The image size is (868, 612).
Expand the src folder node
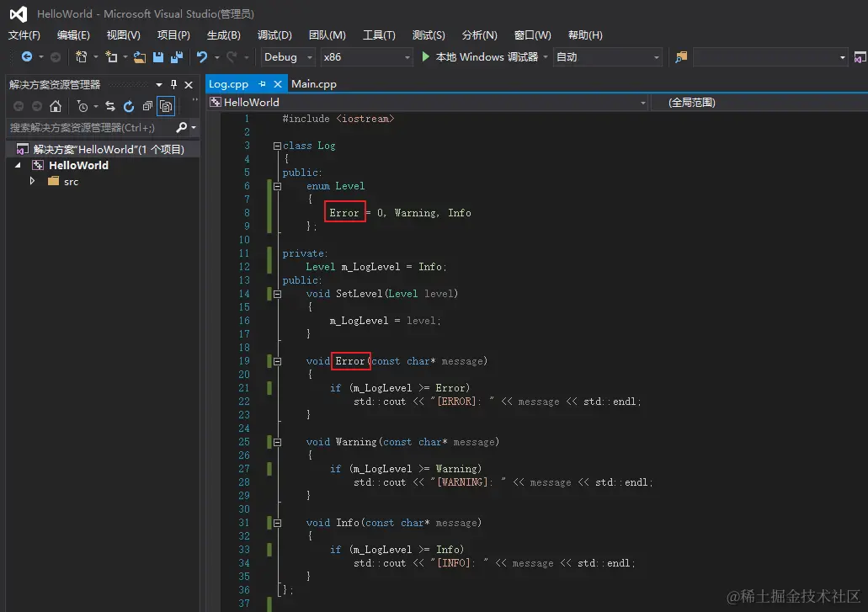coord(32,181)
